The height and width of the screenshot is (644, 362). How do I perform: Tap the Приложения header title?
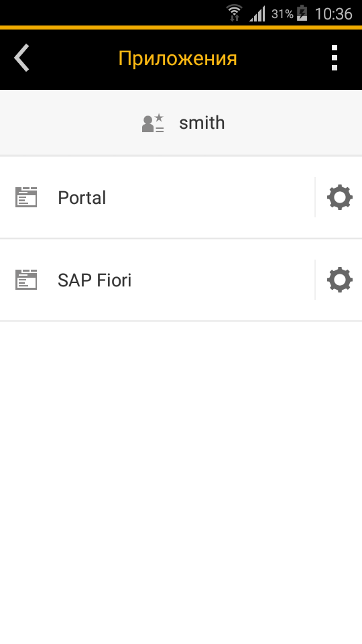click(x=178, y=58)
